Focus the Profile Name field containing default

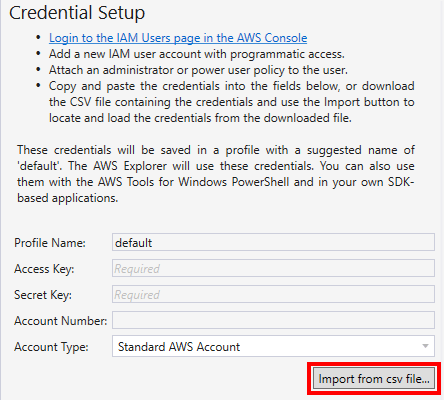pyautogui.click(x=273, y=242)
